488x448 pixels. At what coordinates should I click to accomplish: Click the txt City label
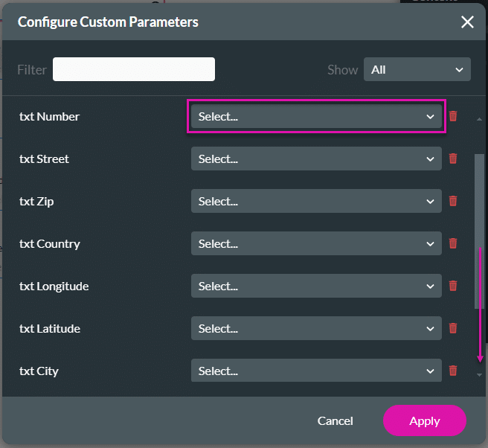39,371
